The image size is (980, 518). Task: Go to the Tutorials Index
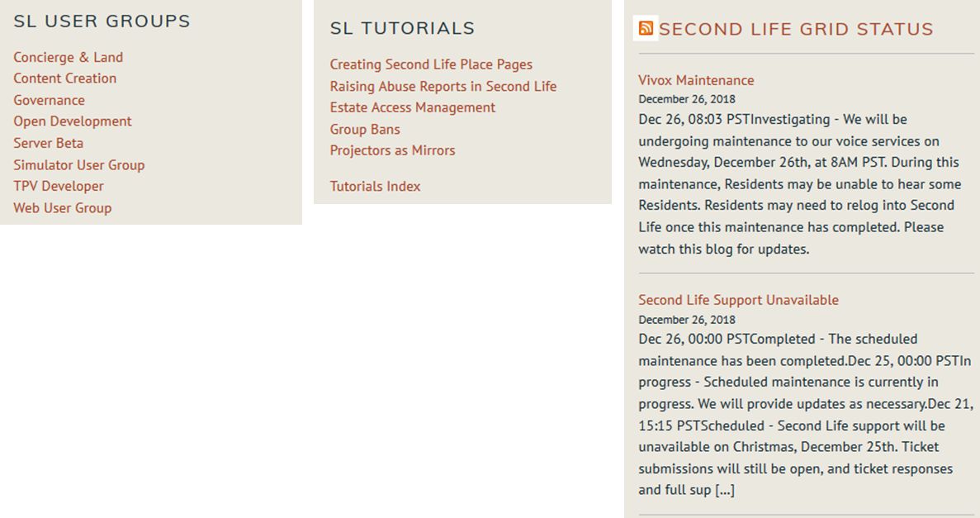point(375,186)
